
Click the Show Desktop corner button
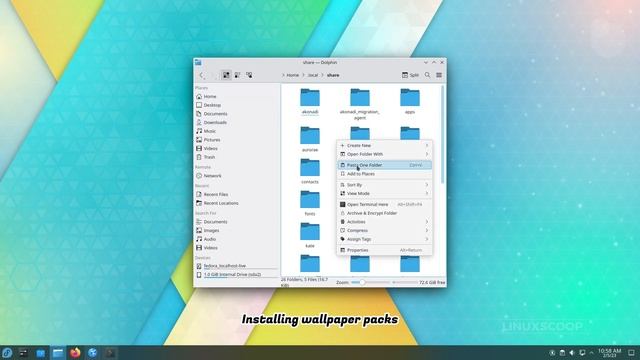(631, 353)
